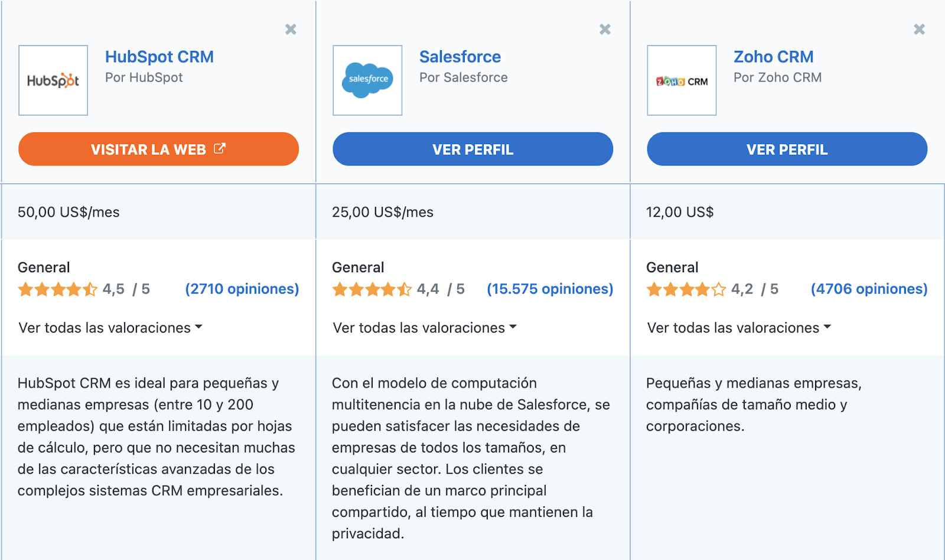Expand Zoho CRM's Ver todas las valoraciones
This screenshot has height=560, width=945.
[x=739, y=328]
